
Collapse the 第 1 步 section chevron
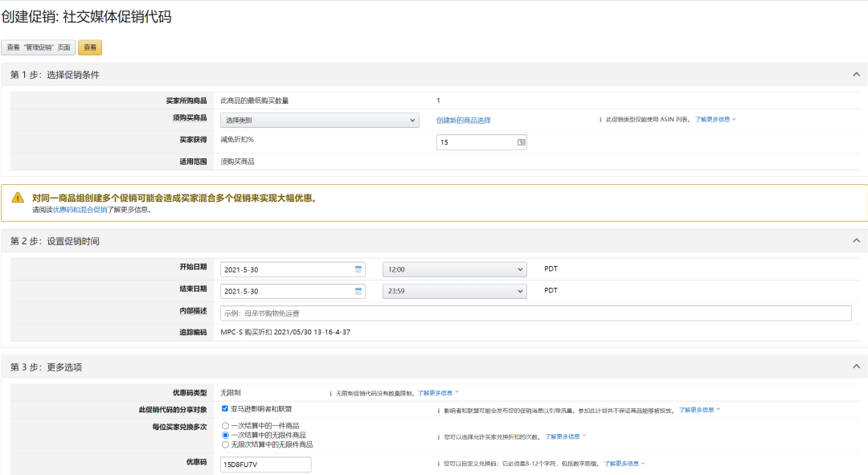[x=856, y=74]
